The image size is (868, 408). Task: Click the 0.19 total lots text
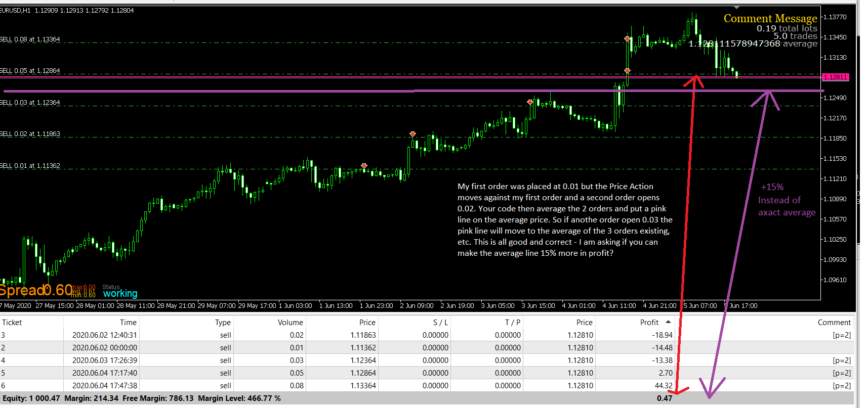tap(787, 29)
